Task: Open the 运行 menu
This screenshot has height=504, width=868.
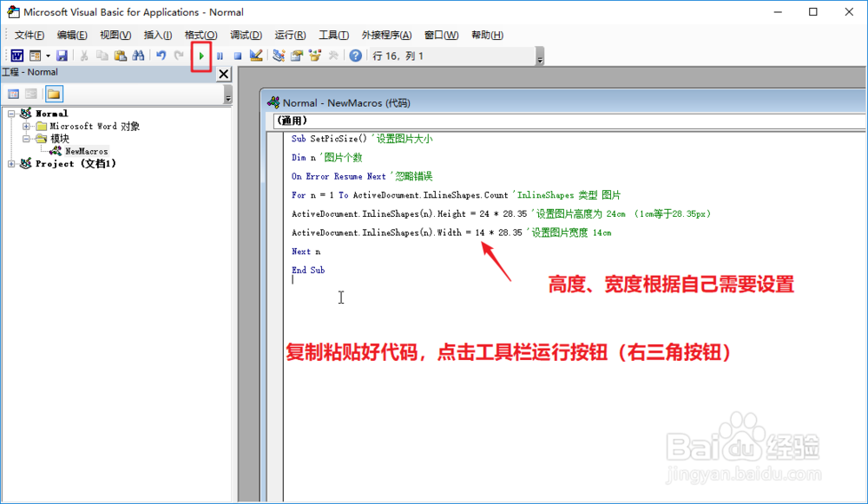Action: point(289,35)
